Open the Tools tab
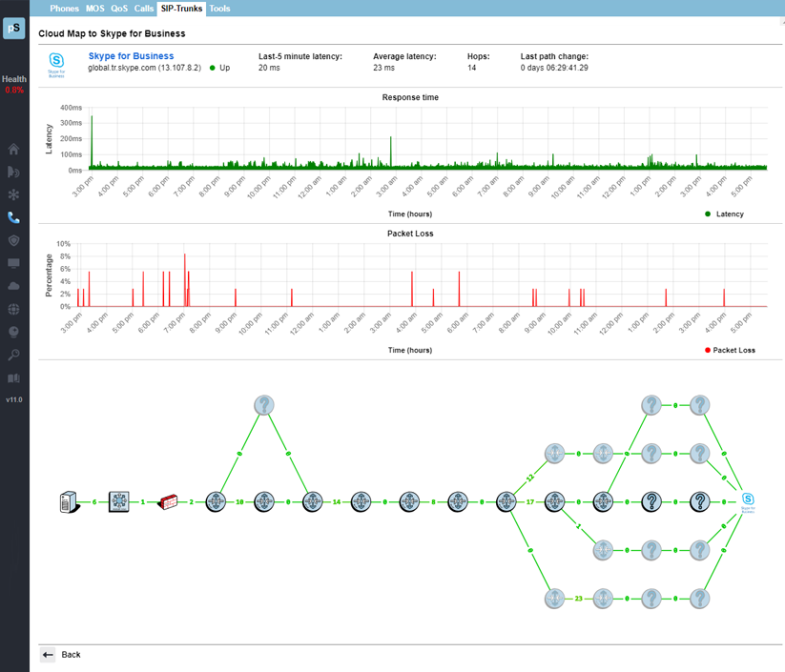The width and height of the screenshot is (785, 672). (219, 8)
